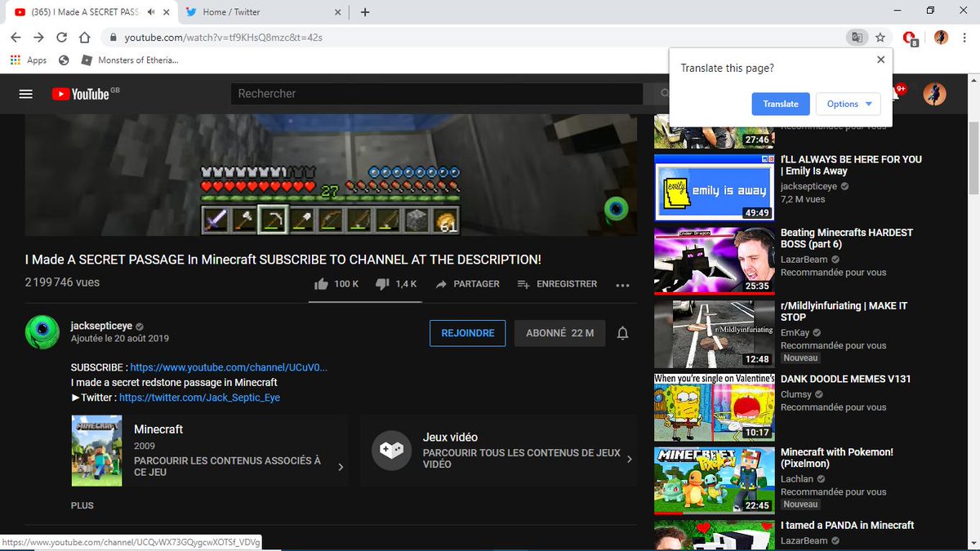Screen dimensions: 980x551
Task: Open jacksepticeye channel avatar
Action: (x=42, y=332)
